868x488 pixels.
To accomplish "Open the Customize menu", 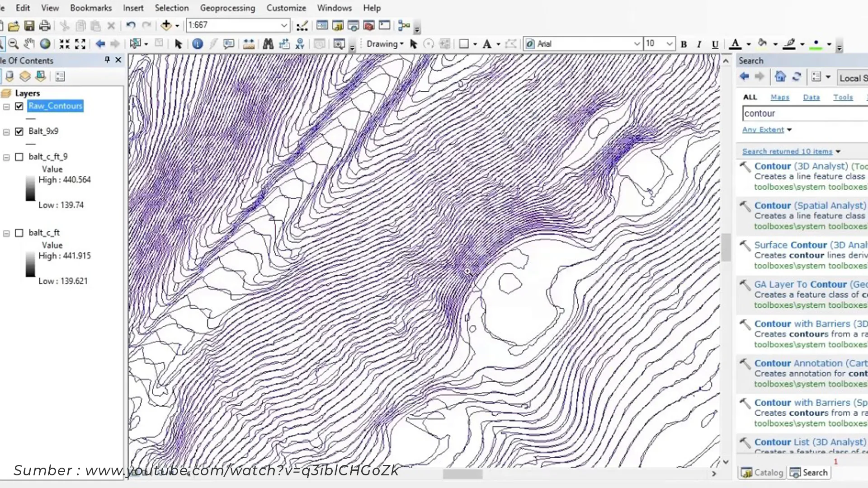I will (286, 8).
